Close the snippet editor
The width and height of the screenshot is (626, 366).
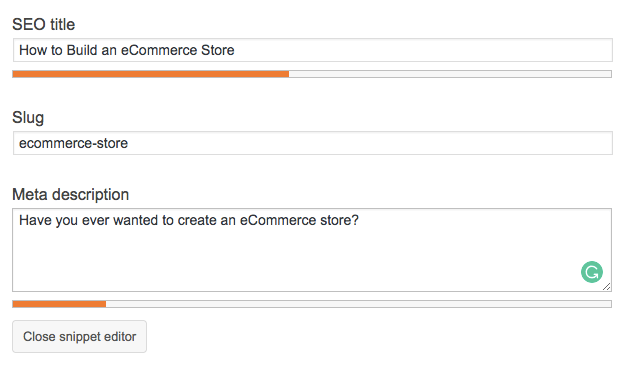(x=79, y=336)
